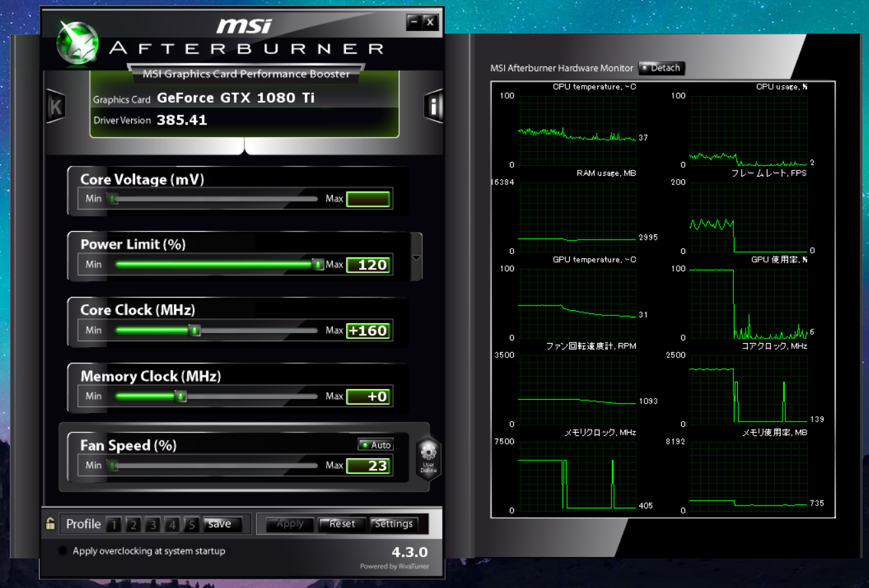
Task: Select profile slot 4
Action: point(173,525)
